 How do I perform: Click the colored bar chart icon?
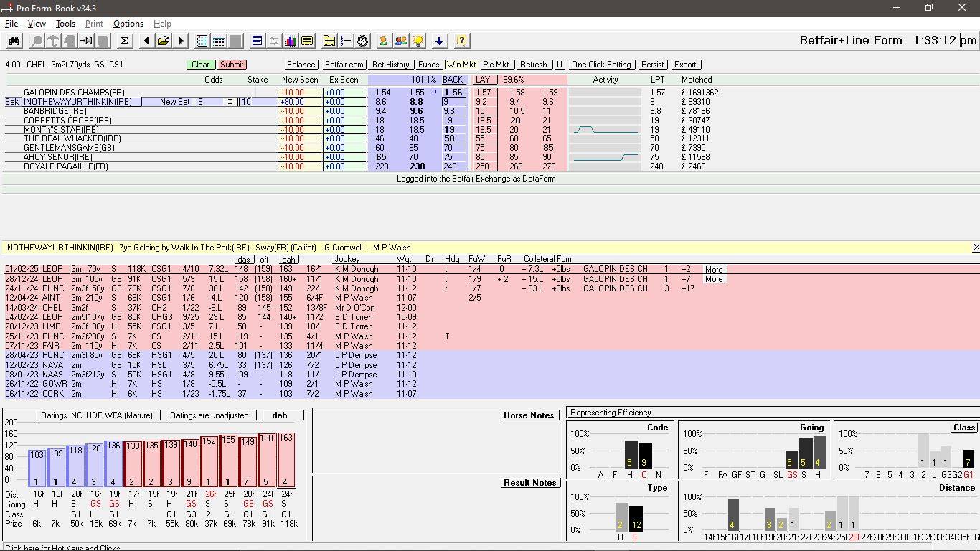tap(291, 41)
